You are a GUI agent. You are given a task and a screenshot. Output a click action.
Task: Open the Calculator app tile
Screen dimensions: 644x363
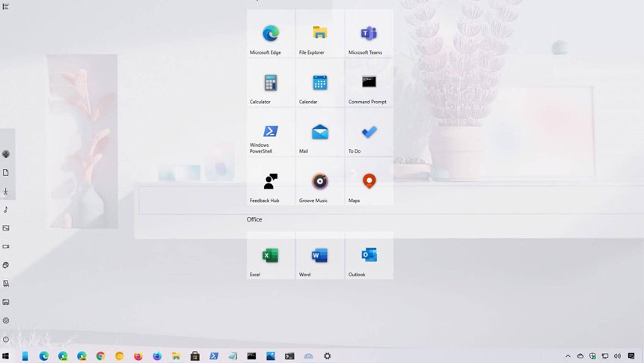271,83
